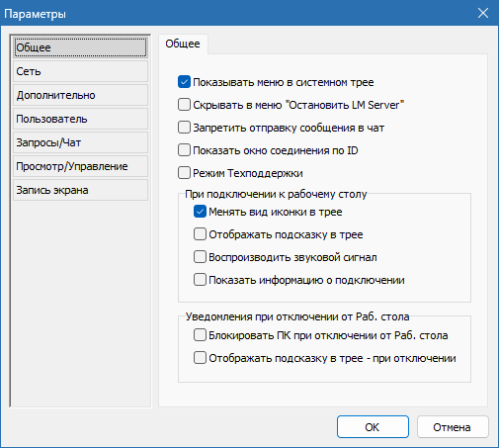Open the 'Сеть' settings category
This screenshot has width=499, height=448.
[80, 71]
